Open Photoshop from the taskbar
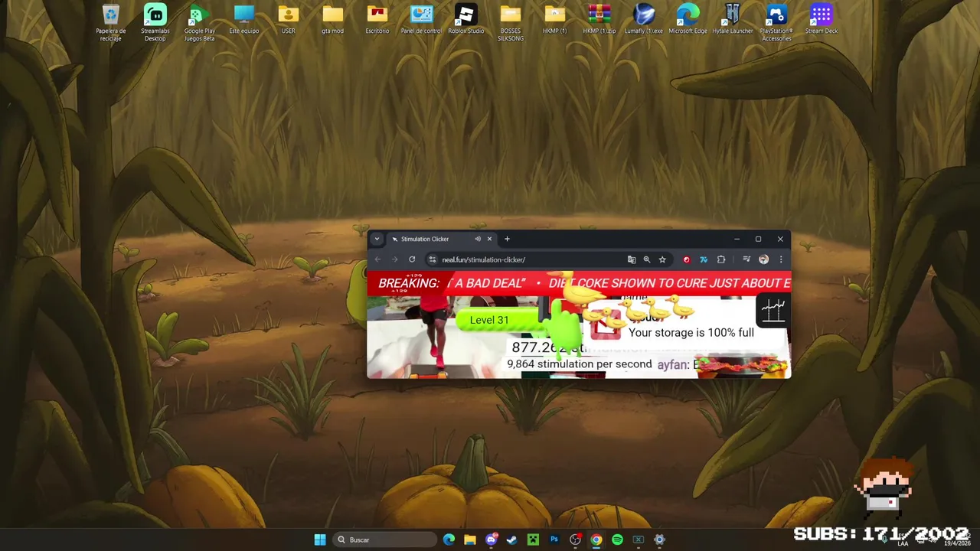980x551 pixels. 554,540
